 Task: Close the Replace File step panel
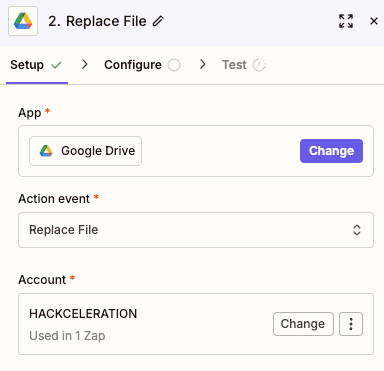pyautogui.click(x=374, y=21)
